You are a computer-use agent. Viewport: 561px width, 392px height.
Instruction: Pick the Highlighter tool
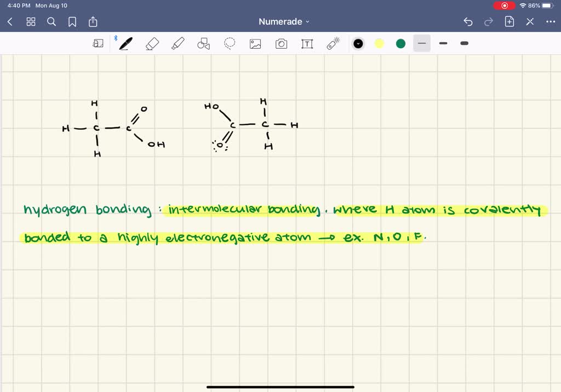point(178,43)
